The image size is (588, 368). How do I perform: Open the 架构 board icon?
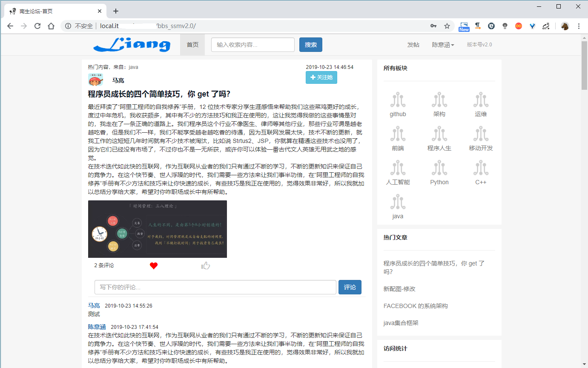pyautogui.click(x=439, y=100)
